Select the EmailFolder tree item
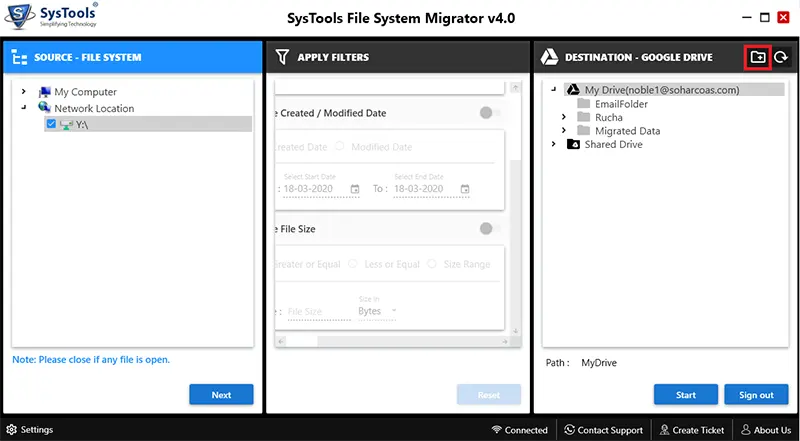This screenshot has height=441, width=800. tap(621, 104)
